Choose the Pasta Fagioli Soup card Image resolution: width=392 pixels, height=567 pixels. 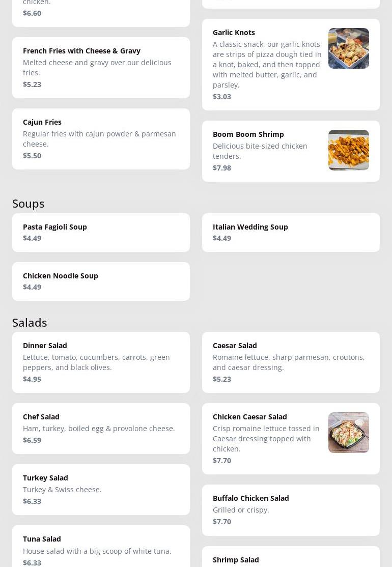pos(101,233)
